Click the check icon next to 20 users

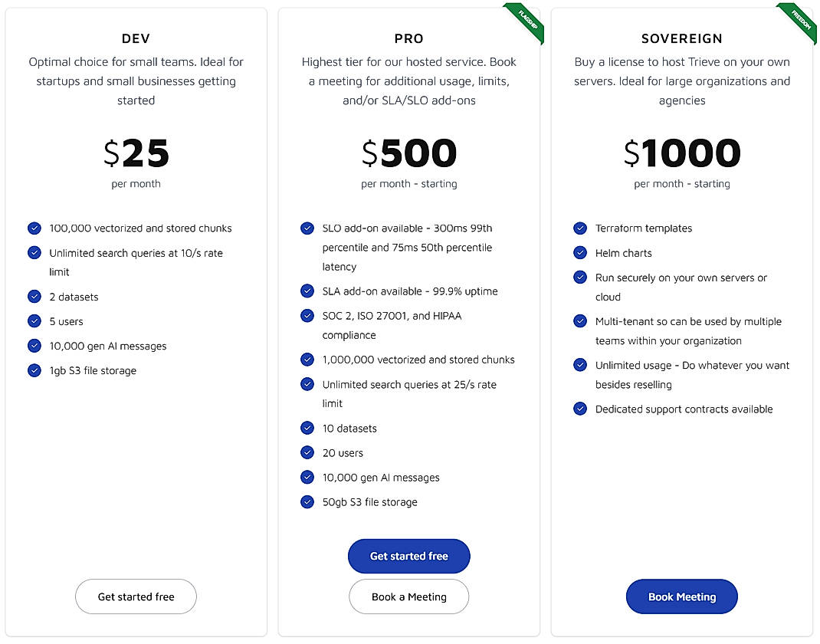[x=307, y=453]
